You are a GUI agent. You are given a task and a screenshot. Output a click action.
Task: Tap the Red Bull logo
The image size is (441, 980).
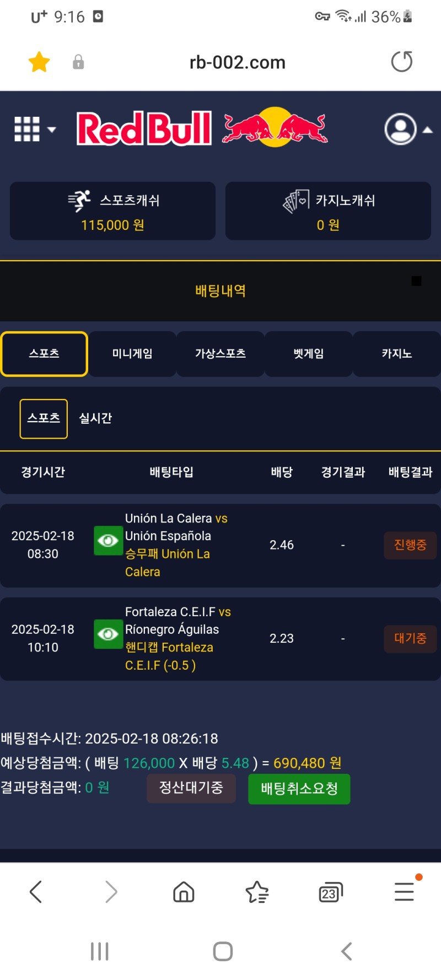(x=202, y=128)
